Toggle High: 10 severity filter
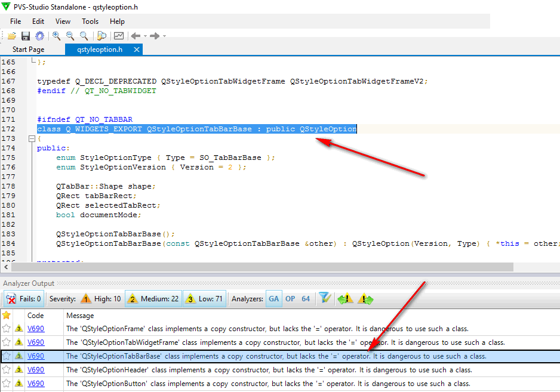Image resolution: width=560 pixels, height=392 pixels. (x=101, y=299)
